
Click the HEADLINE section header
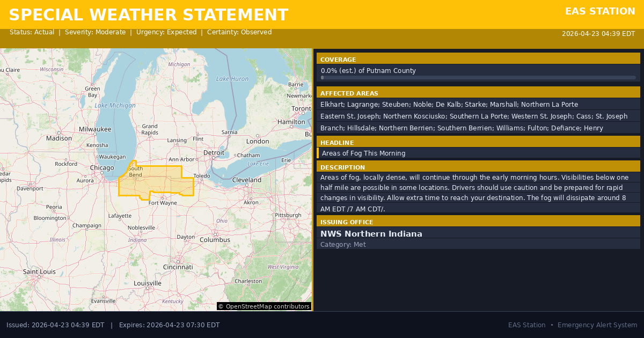[x=337, y=143]
